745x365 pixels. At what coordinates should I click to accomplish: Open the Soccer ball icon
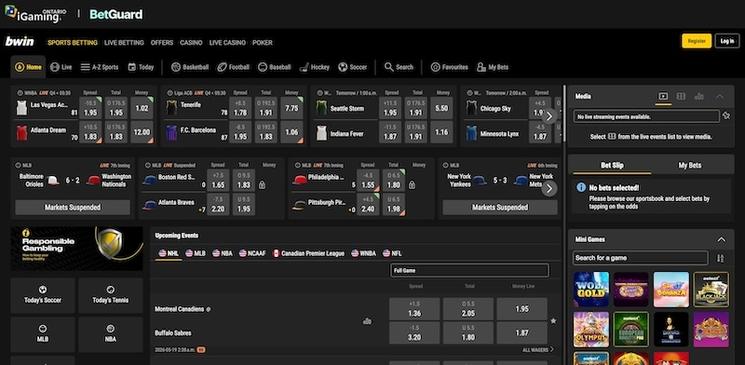pos(343,67)
